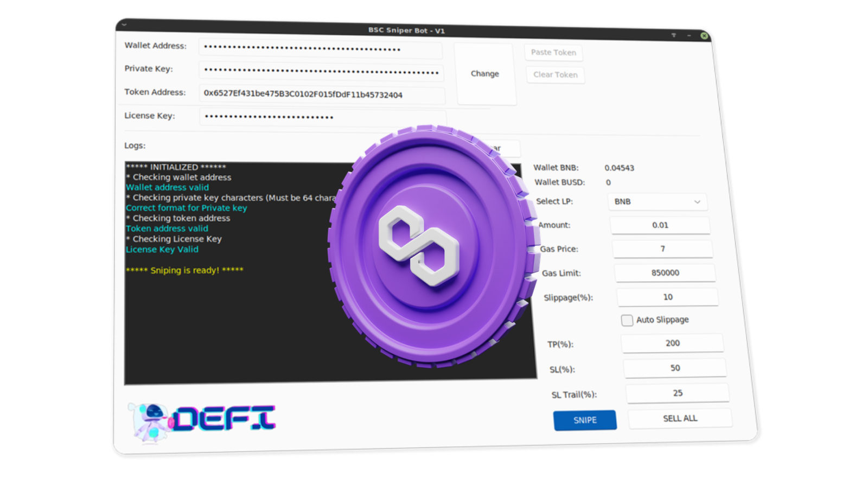Click the Paste Token button

553,53
